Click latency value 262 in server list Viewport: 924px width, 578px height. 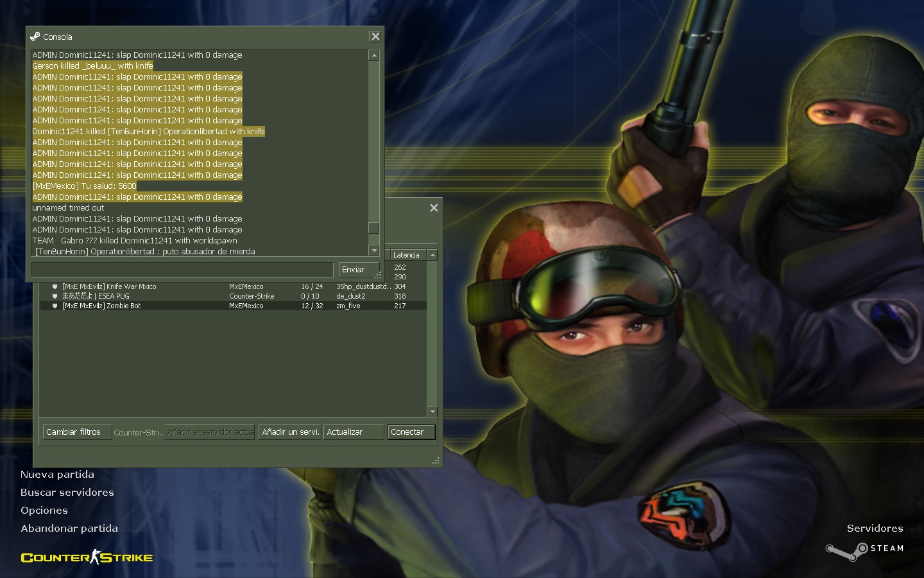point(400,267)
